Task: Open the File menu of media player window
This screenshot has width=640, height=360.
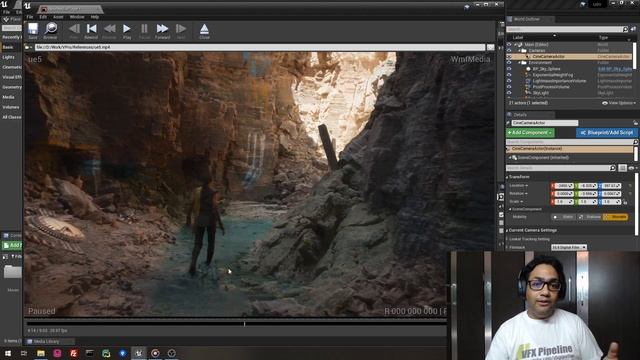Action: 30,17
